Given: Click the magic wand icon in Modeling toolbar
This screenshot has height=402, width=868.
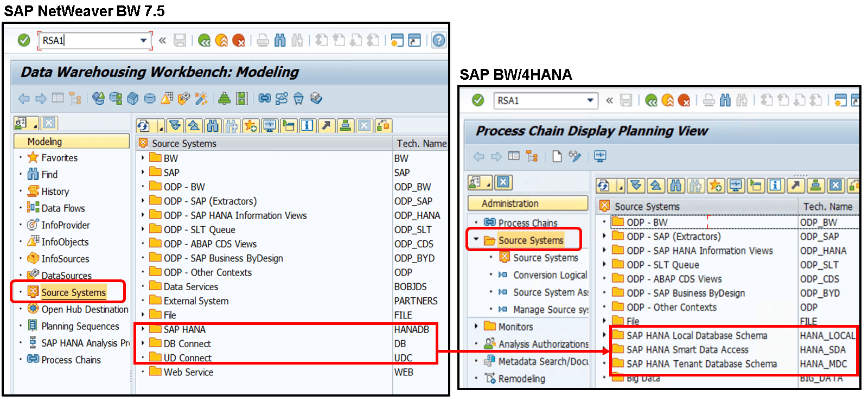Looking at the screenshot, I should click(201, 98).
